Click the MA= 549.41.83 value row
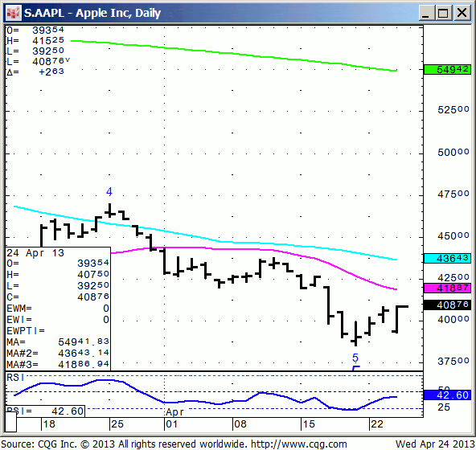 [58, 342]
